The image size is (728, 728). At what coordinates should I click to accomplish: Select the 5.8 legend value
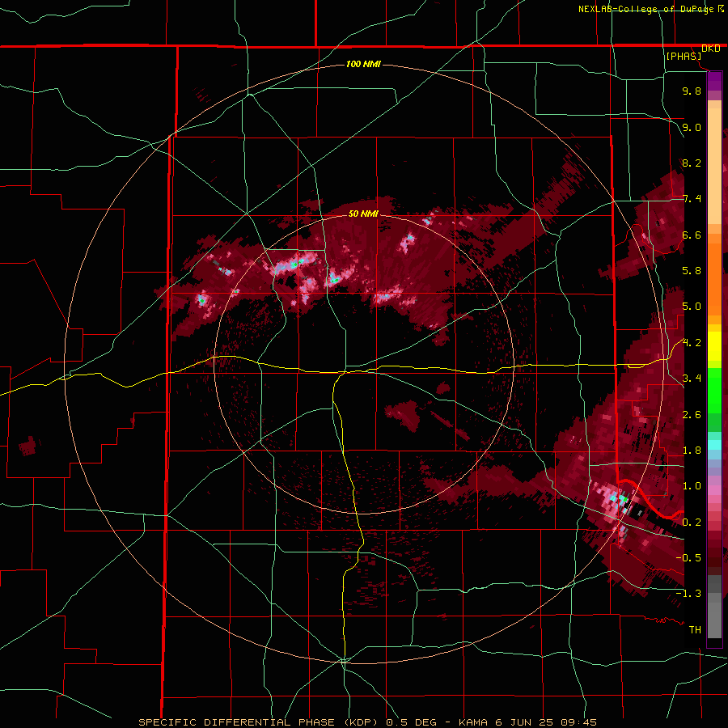click(692, 271)
